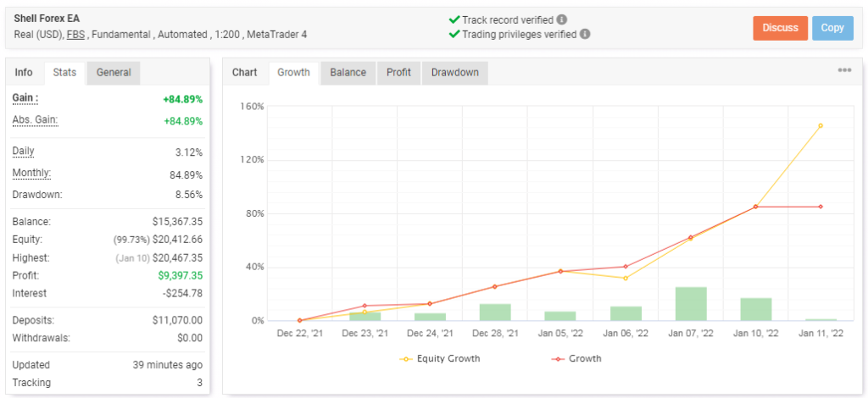Image resolution: width=868 pixels, height=398 pixels.
Task: Select the Growth chart tab
Action: (293, 73)
